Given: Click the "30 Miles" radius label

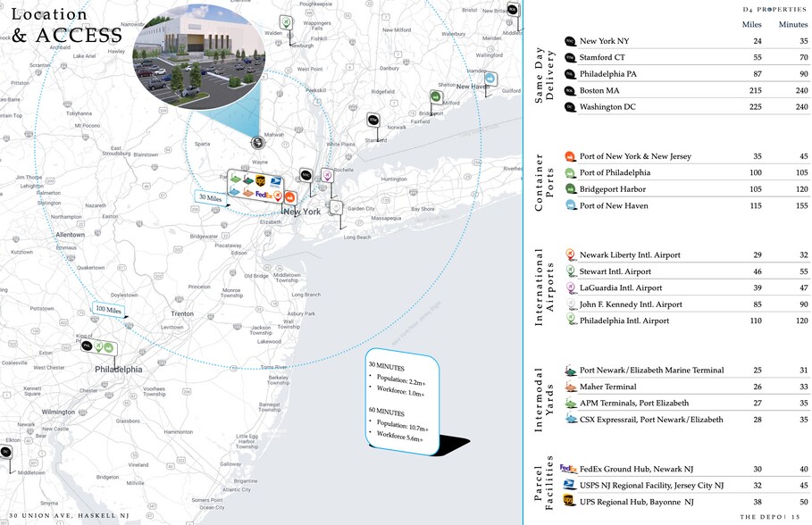Looking at the screenshot, I should pos(211,197).
